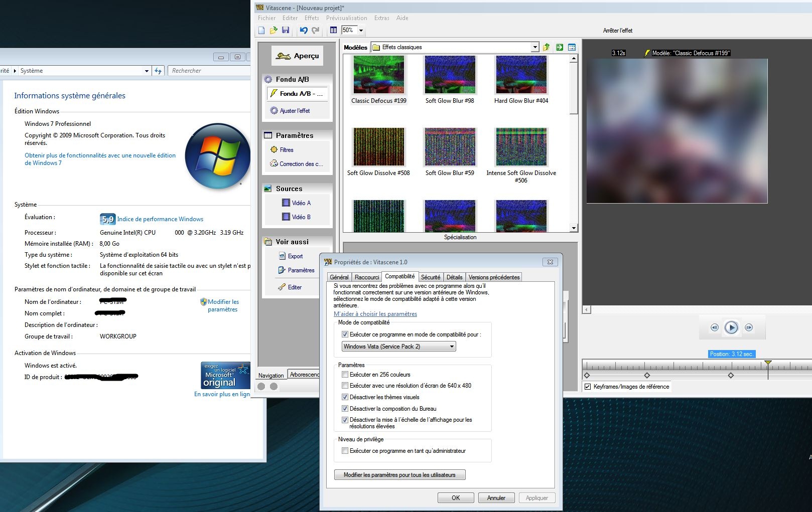Click the yellow timeline playhead marker
The image size is (812, 512).
pyautogui.click(x=768, y=363)
